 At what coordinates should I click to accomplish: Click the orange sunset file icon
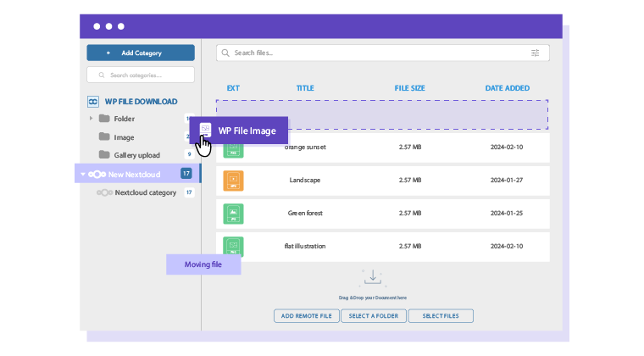233,149
